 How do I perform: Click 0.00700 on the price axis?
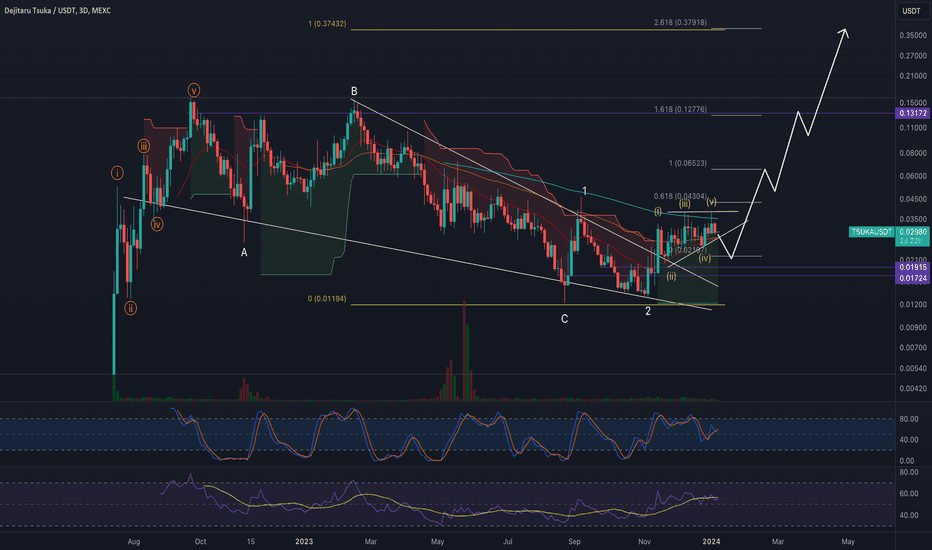click(913, 348)
